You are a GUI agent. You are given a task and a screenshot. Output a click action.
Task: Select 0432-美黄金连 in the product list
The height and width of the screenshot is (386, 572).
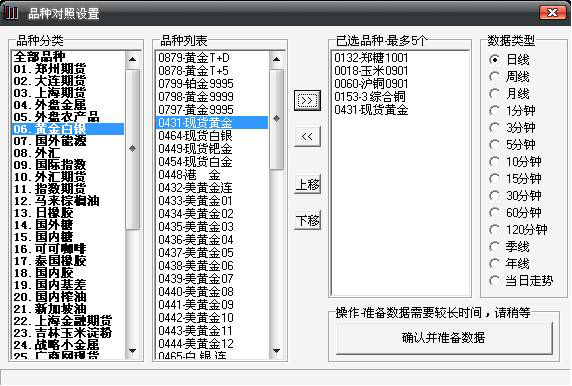pos(212,188)
